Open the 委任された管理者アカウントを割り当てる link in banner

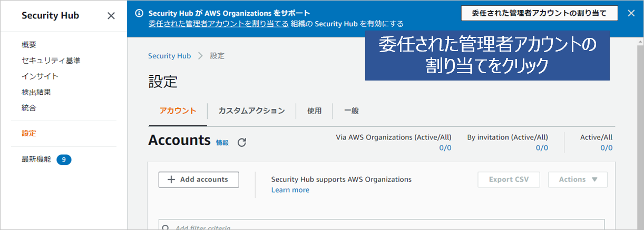pyautogui.click(x=219, y=24)
